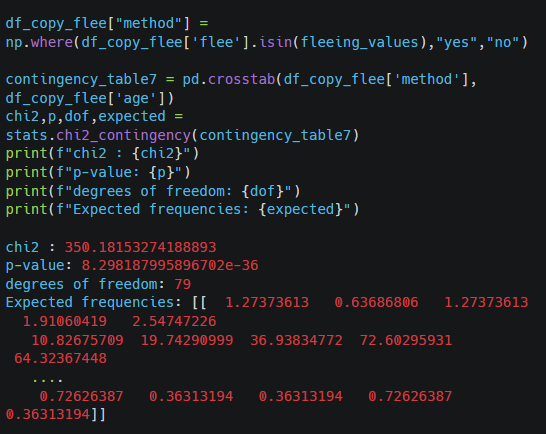This screenshot has width=546, height=434.
Task: Click the print Expected frequencies statement
Action: coord(182,209)
